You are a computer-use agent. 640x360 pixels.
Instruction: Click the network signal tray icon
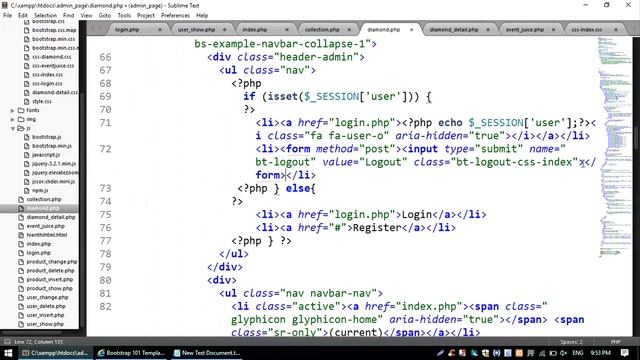tap(542, 353)
